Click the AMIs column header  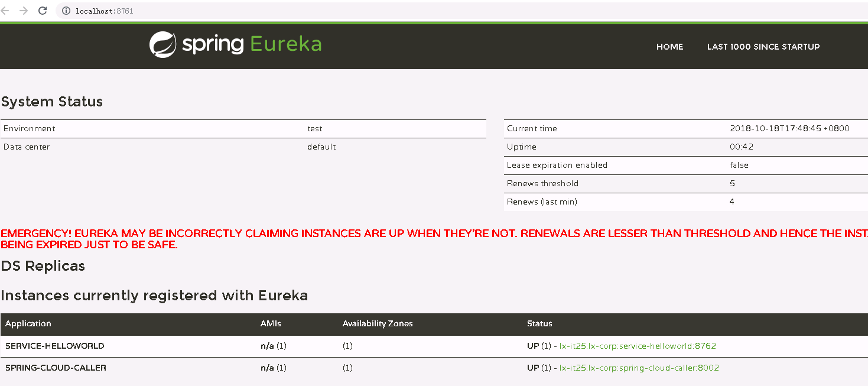click(x=271, y=323)
